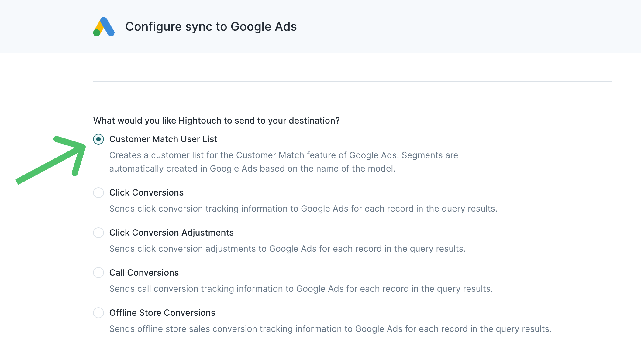Viewport: 641px width, 364px height.
Task: Select the Click Conversions radio button
Action: pos(98,193)
